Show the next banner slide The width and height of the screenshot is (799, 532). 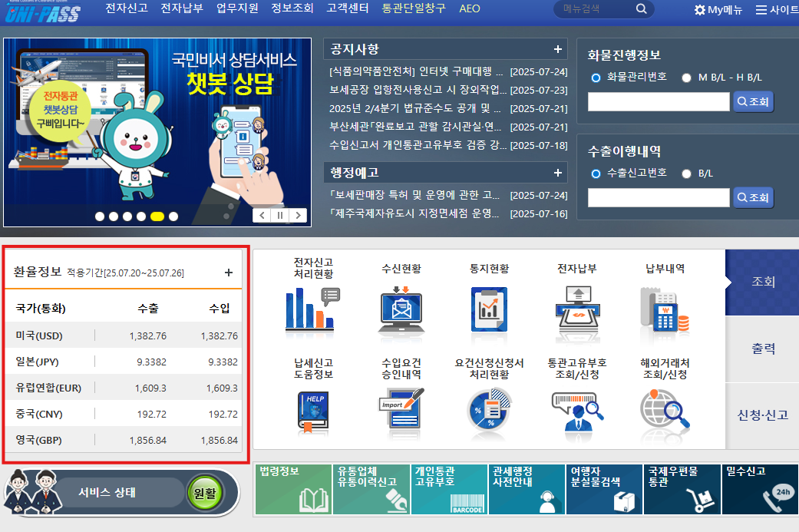[298, 215]
